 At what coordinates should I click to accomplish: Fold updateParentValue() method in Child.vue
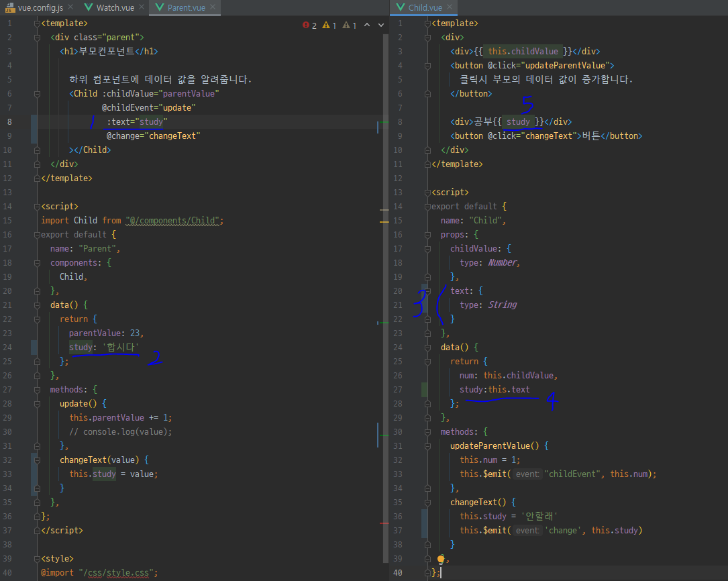[x=427, y=446]
